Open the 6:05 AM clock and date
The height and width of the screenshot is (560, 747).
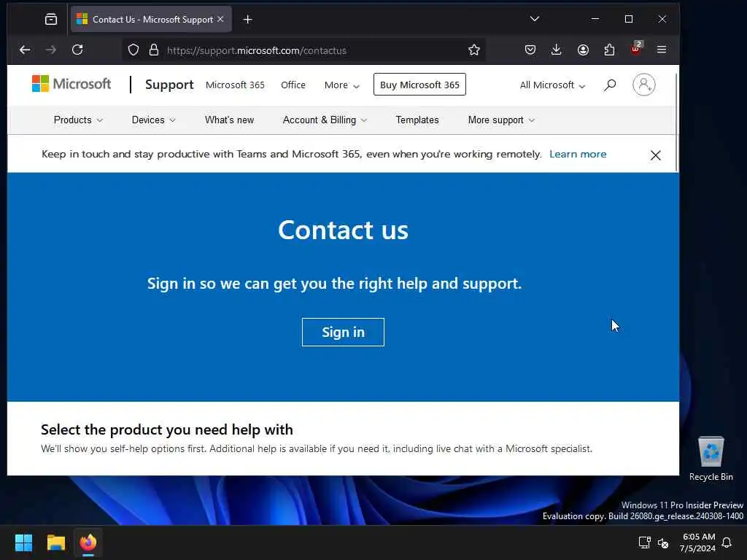click(698, 542)
